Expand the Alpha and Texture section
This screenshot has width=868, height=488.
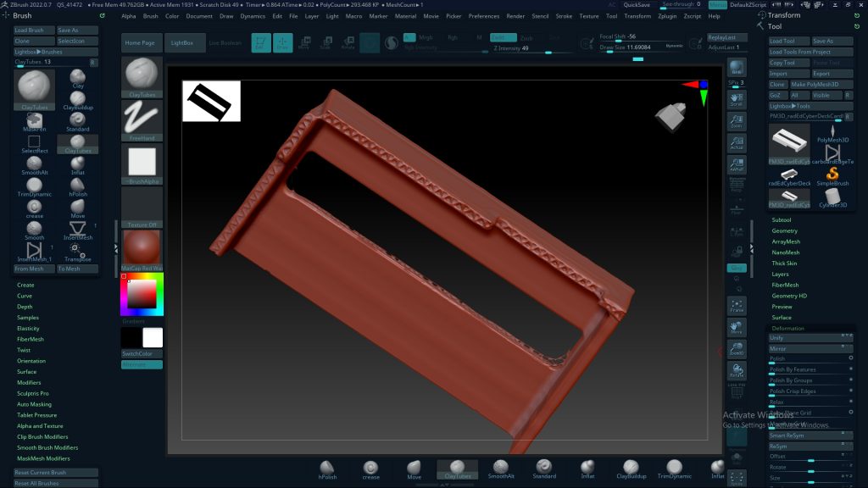[x=40, y=426]
